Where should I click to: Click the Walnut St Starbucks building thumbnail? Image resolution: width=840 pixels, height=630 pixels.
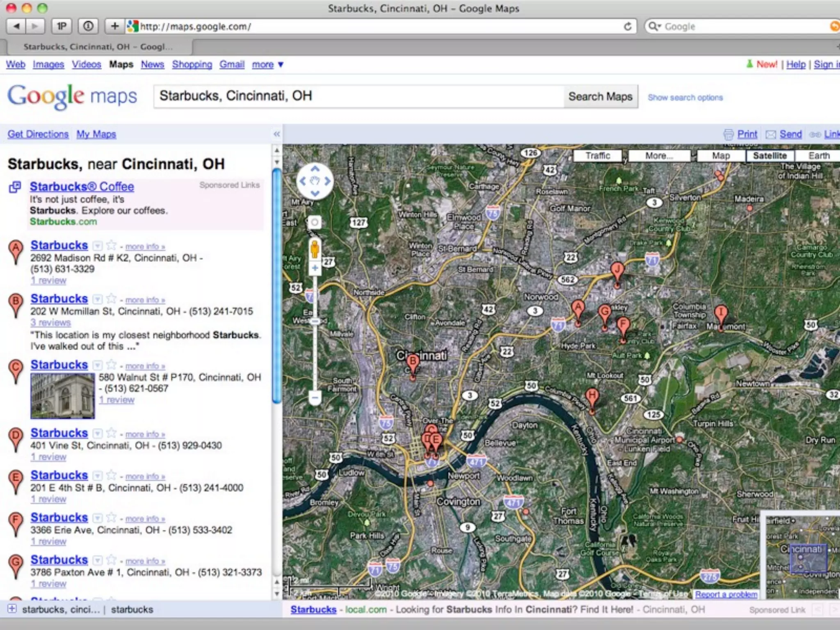tap(62, 396)
